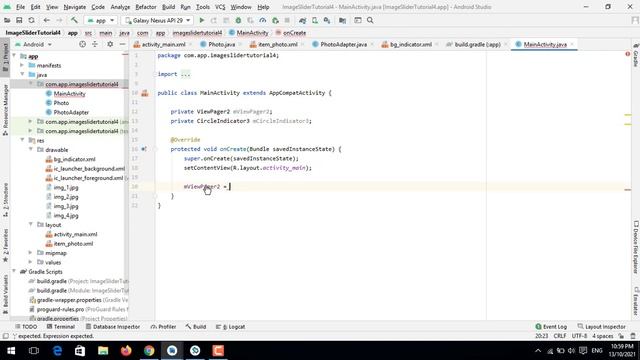Click the Open file toolbar icon
Viewport: 640px width, 360px height.
pyautogui.click(x=7, y=20)
